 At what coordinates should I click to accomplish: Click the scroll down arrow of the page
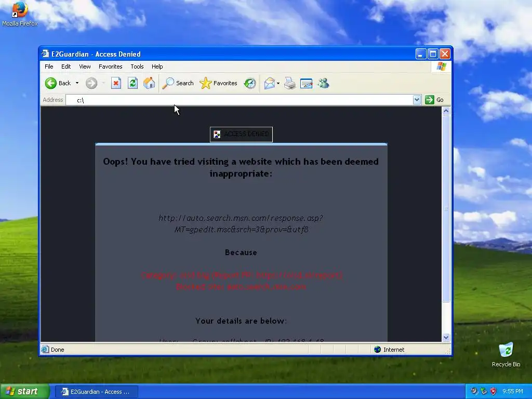pyautogui.click(x=446, y=337)
